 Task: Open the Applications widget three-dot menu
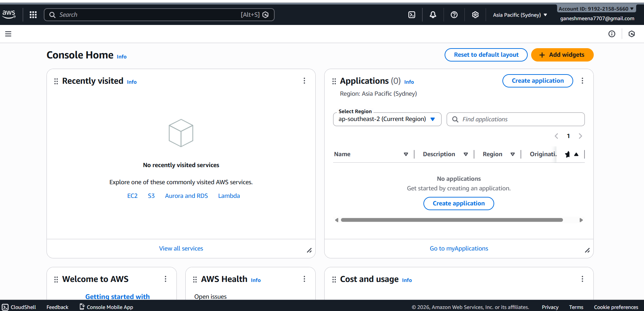tap(582, 81)
